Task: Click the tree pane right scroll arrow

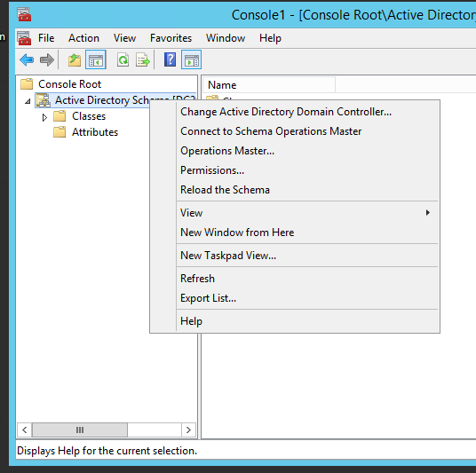Action: pos(188,430)
